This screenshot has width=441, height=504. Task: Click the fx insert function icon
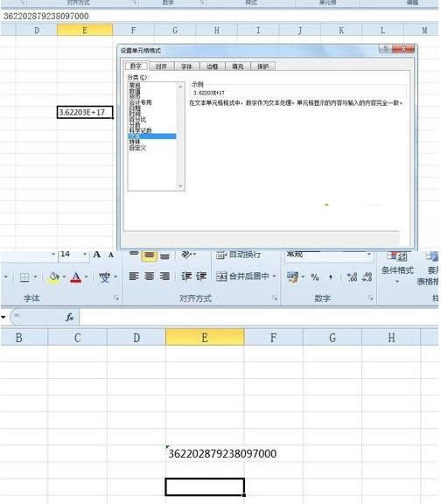tap(70, 318)
